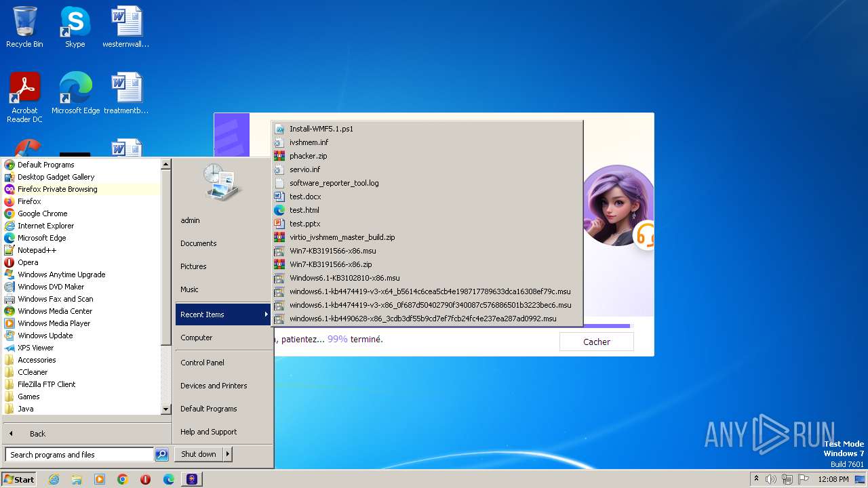
Task: Open test.docx recent item
Action: (427, 197)
